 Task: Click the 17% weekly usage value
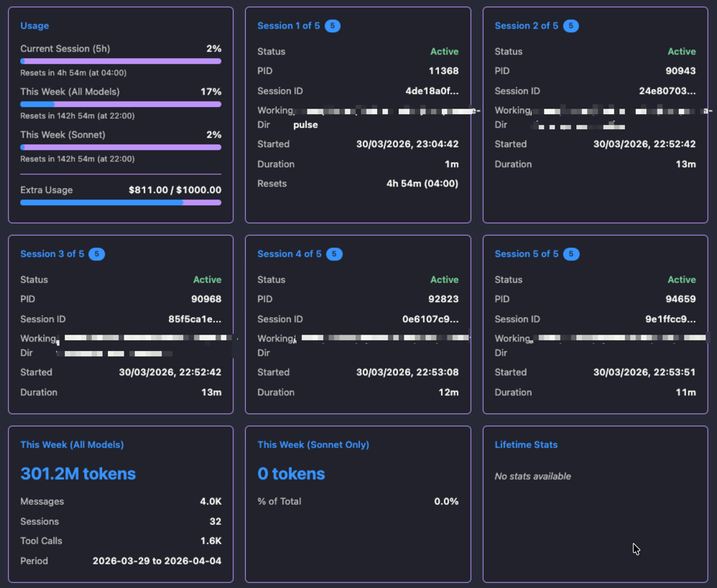[211, 91]
